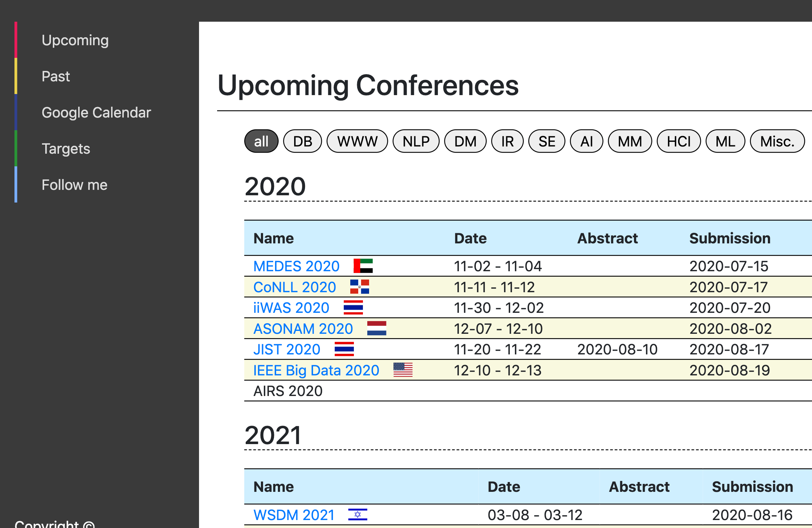Click the Israel flag next to WSDM 2021

(358, 514)
